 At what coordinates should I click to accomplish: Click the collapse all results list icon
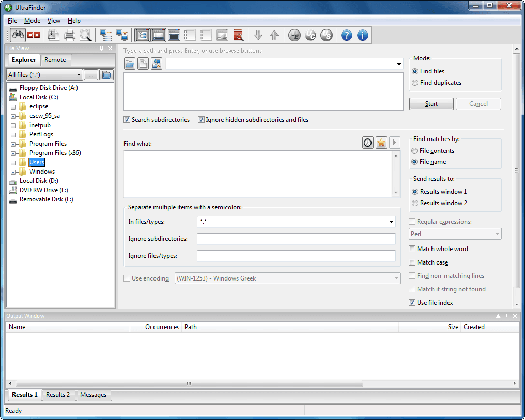tap(206, 35)
